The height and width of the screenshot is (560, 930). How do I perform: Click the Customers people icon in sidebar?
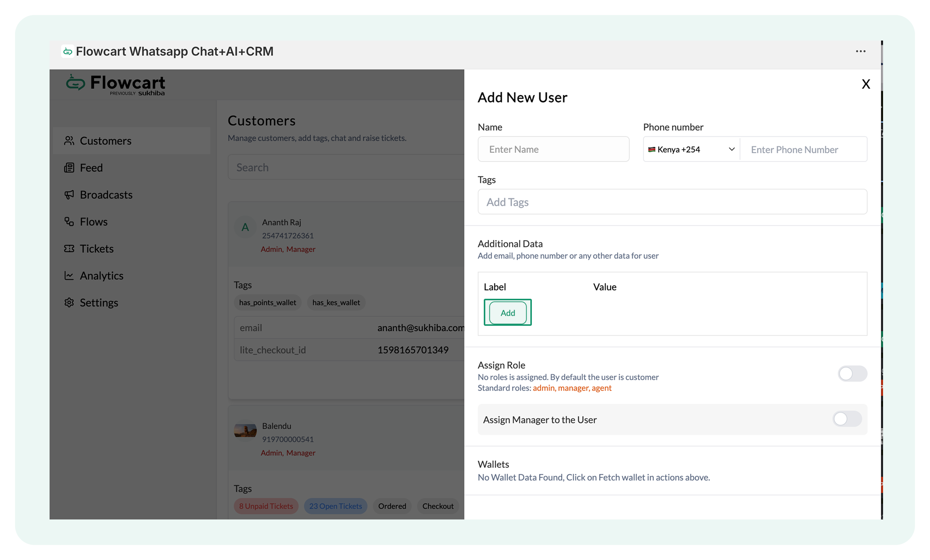tap(69, 141)
